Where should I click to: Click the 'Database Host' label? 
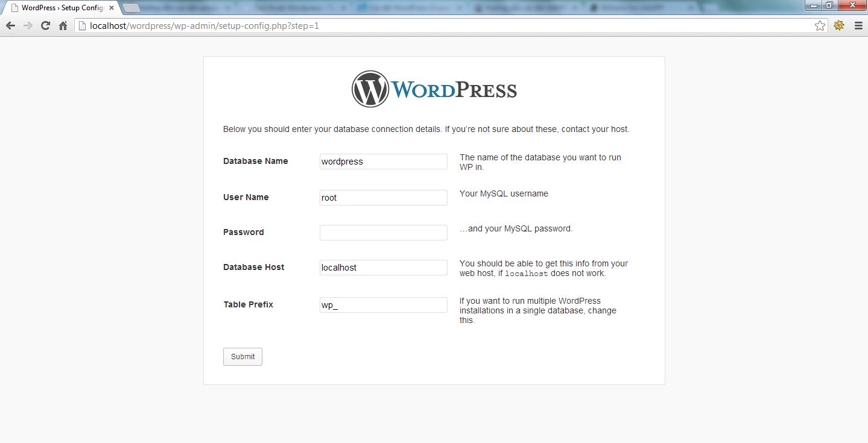pyautogui.click(x=254, y=267)
